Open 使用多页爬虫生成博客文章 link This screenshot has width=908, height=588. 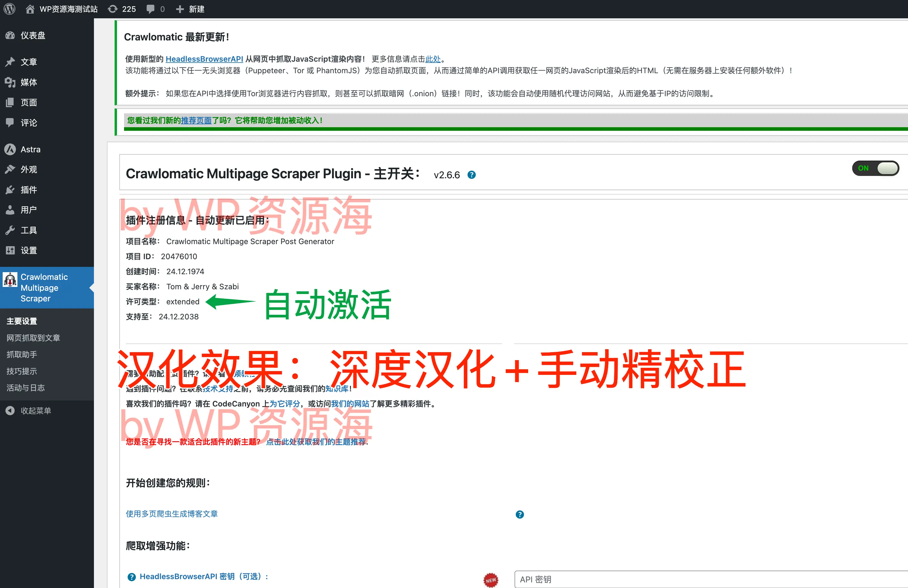(x=172, y=514)
